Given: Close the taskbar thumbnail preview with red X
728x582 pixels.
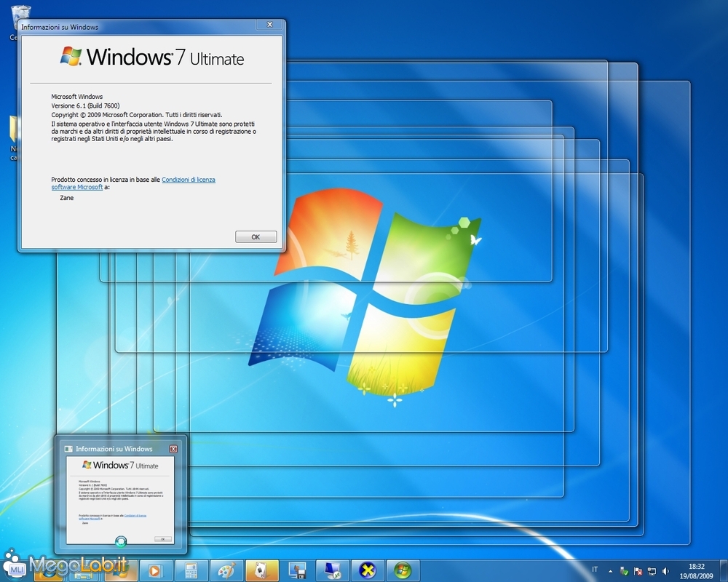Looking at the screenshot, I should (x=173, y=449).
